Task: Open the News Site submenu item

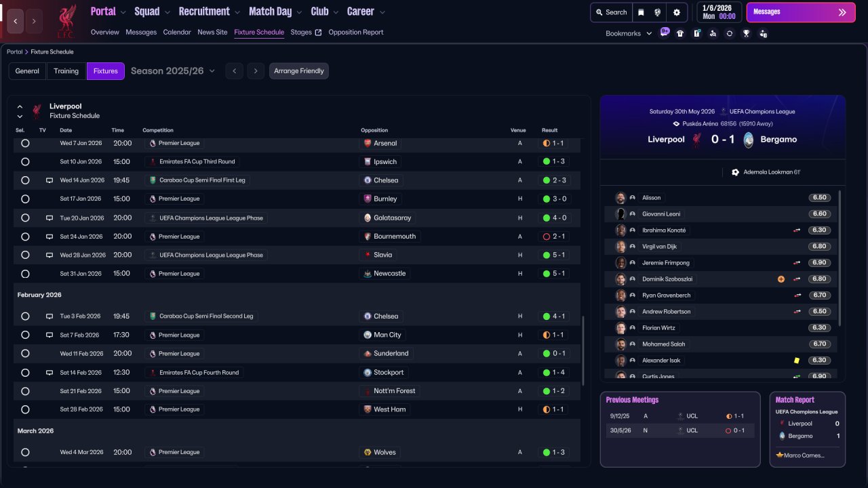Action: click(x=212, y=33)
